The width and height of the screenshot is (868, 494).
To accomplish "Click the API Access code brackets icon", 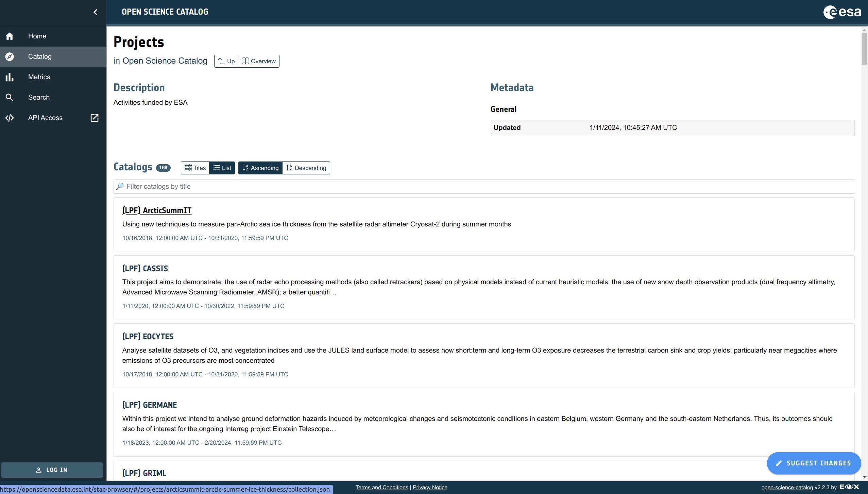I will 10,118.
